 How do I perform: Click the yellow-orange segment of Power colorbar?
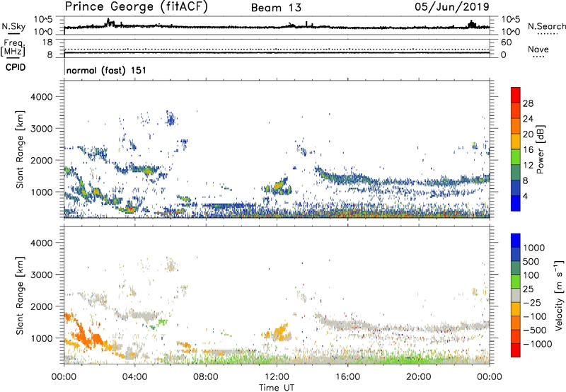pos(516,142)
